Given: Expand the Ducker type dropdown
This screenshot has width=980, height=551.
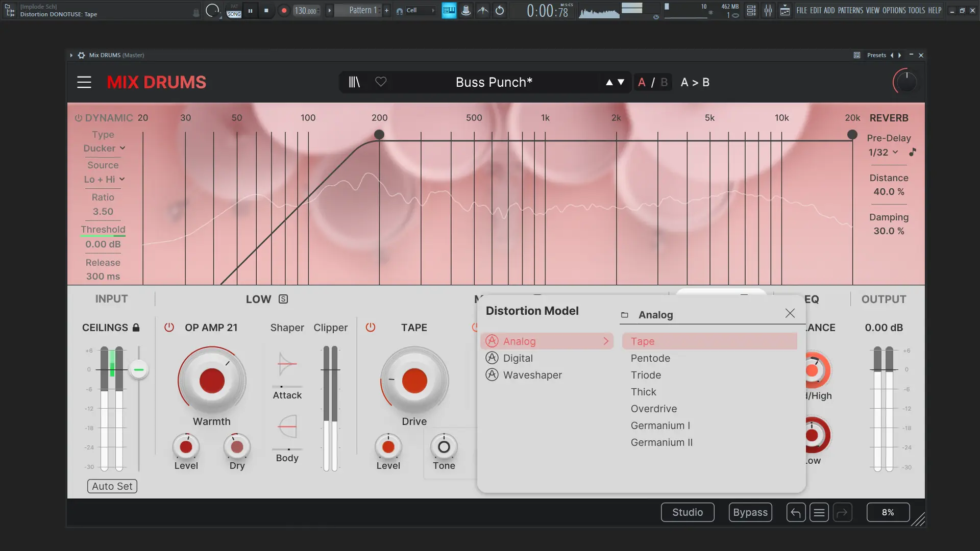Looking at the screenshot, I should 104,148.
